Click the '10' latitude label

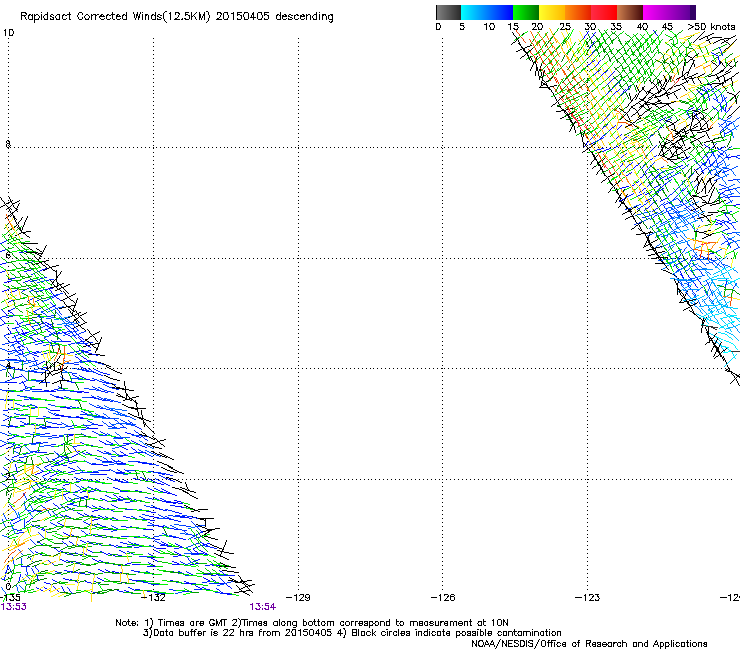(x=8, y=33)
